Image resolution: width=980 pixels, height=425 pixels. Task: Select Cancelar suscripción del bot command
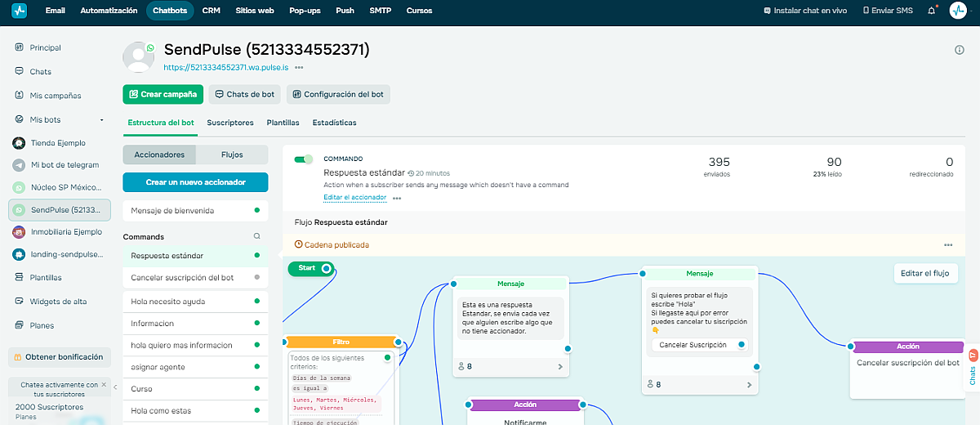tap(182, 278)
